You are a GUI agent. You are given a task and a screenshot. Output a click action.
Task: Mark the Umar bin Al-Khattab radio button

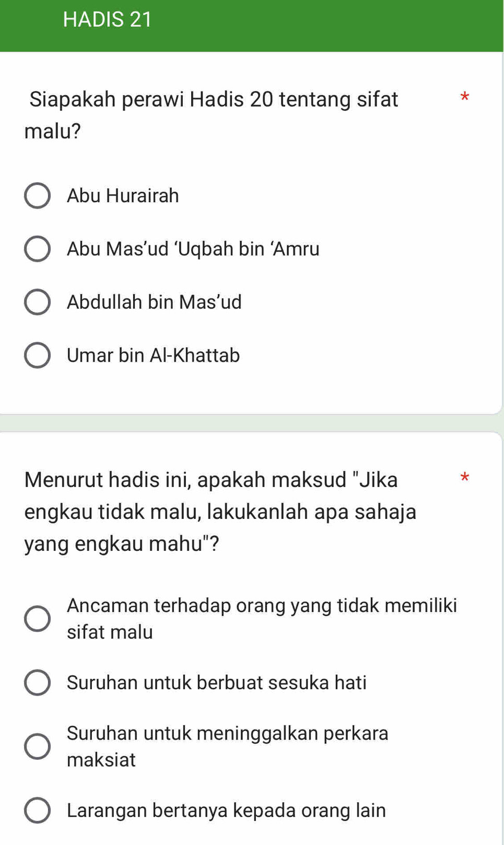point(37,355)
